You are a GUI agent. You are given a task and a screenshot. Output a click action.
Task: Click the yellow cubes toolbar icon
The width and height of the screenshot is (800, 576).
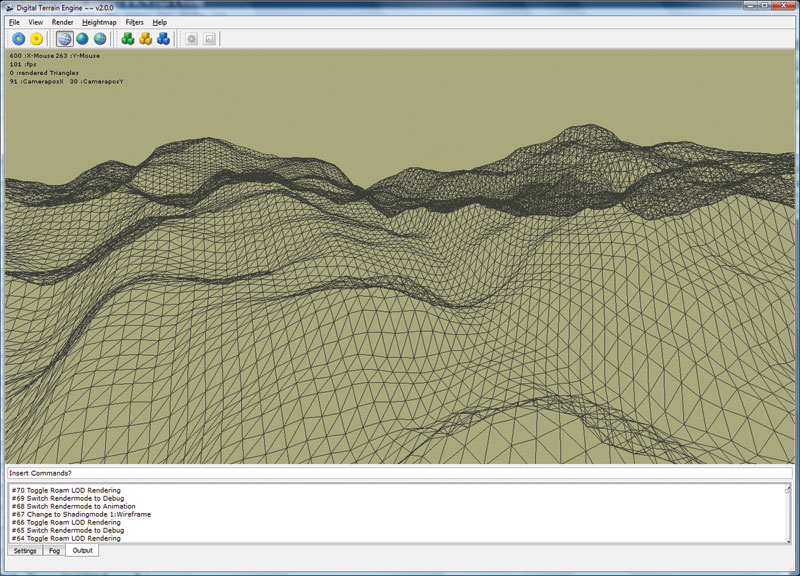point(145,39)
